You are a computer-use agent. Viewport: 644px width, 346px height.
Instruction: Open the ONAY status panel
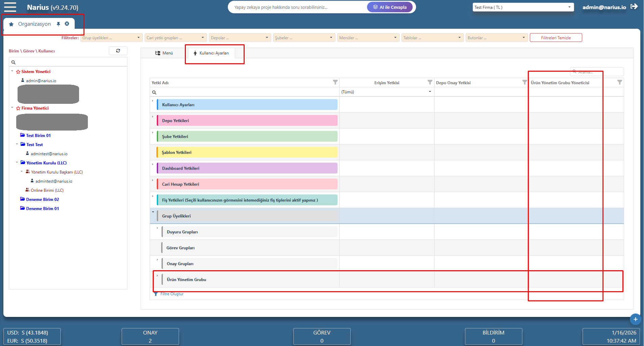pos(150,337)
